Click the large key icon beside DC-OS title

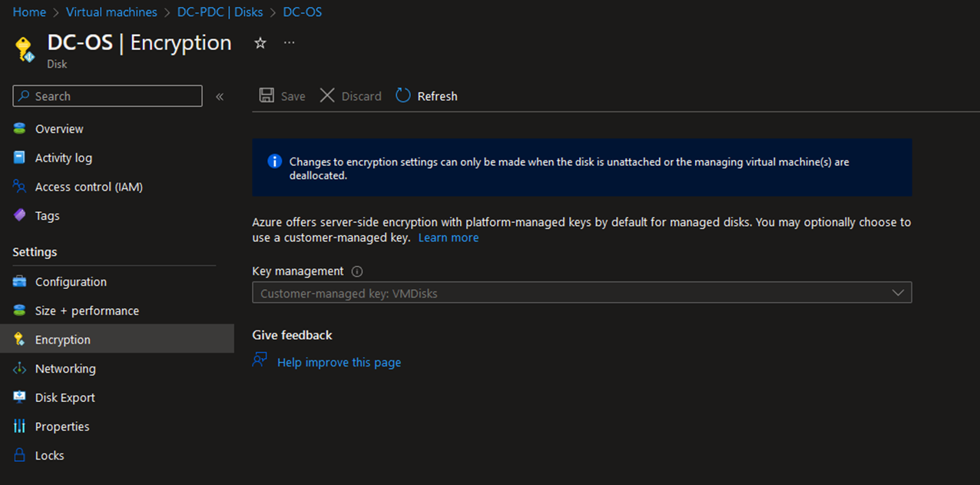pos(25,48)
